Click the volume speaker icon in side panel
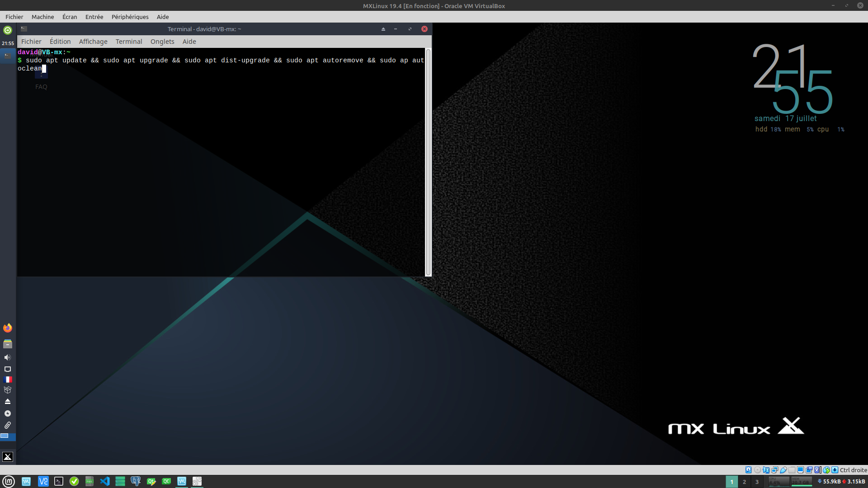 (x=8, y=357)
